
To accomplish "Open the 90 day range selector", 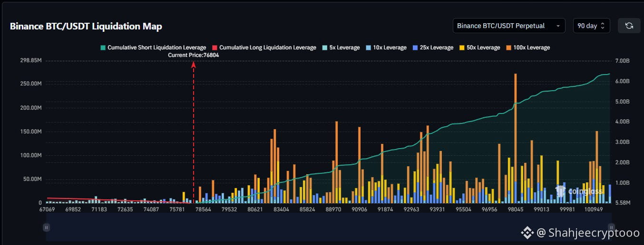I will pyautogui.click(x=591, y=26).
